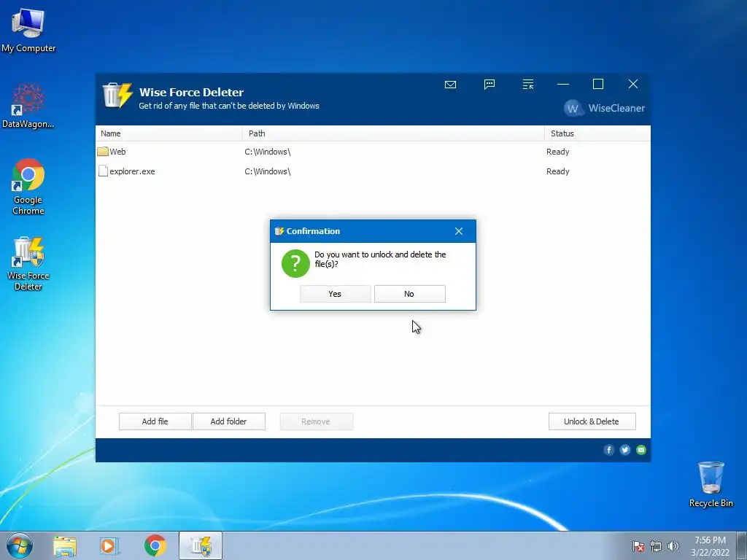Open Windows Media Player from taskbar
Viewport: 747px width, 560px height.
[109, 546]
